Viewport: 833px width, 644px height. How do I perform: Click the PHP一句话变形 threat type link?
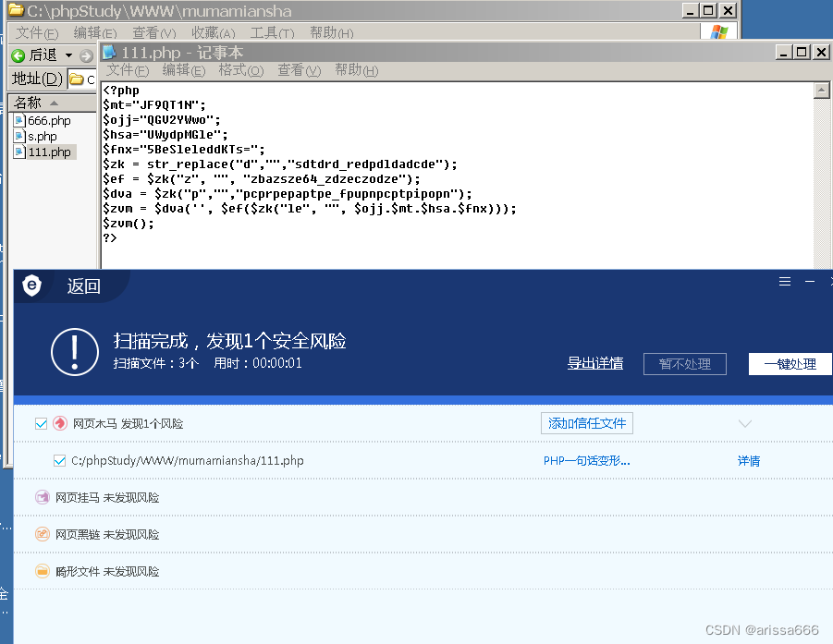click(x=586, y=461)
